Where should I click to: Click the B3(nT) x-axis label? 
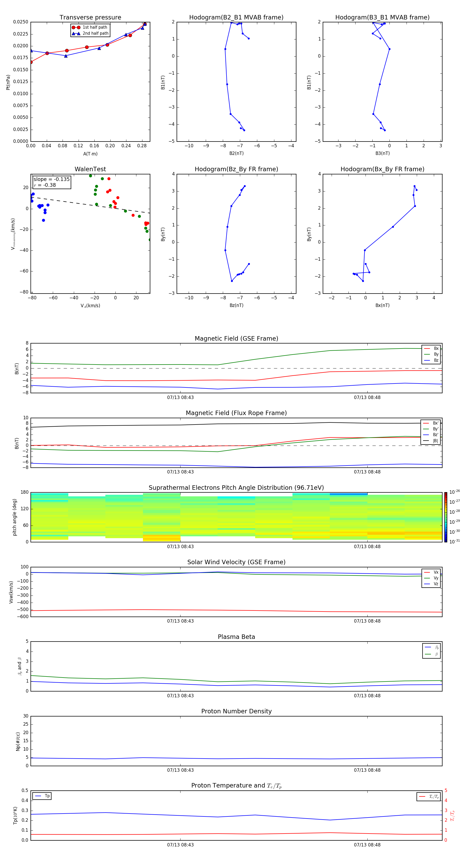coord(382,153)
